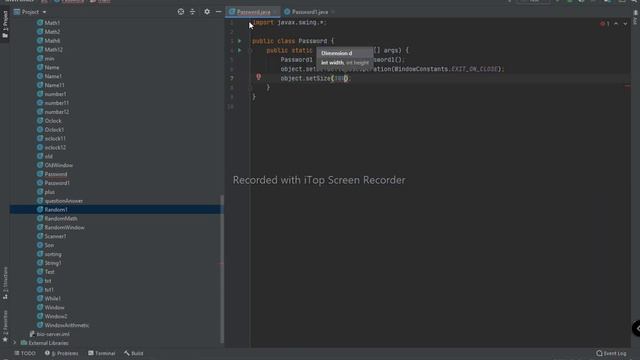Open the Problems tool window
This screenshot has height=360, width=640.
(61, 353)
